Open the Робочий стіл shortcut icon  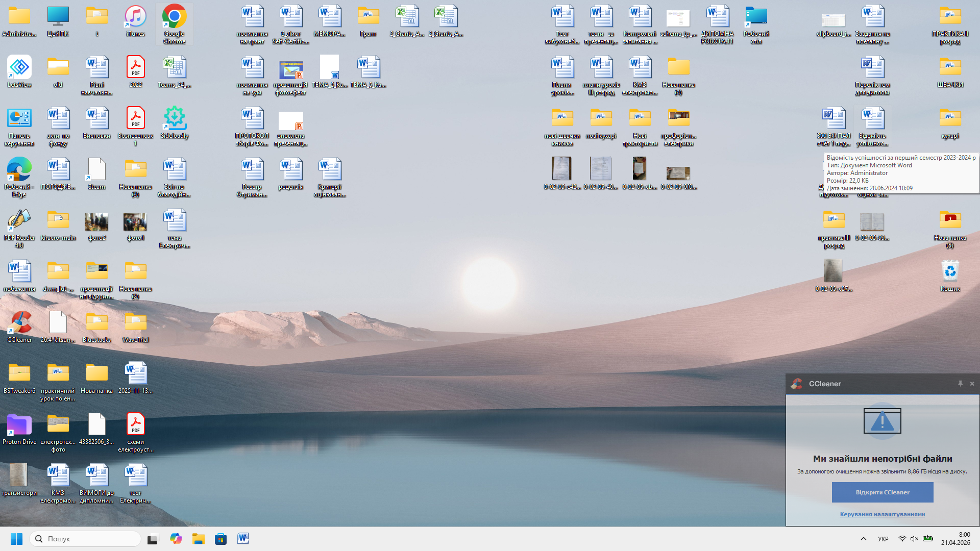click(x=756, y=24)
